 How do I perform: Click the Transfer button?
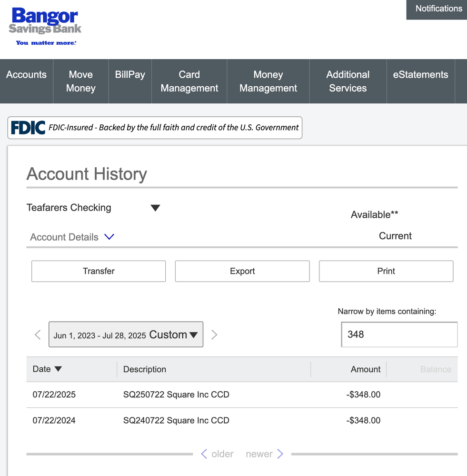[99, 271]
